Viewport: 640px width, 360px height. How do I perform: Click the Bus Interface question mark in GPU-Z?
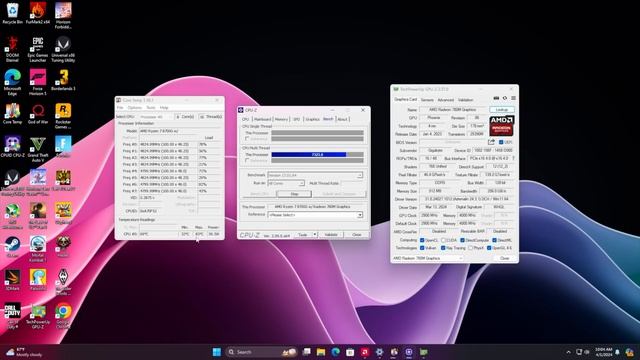point(513,158)
